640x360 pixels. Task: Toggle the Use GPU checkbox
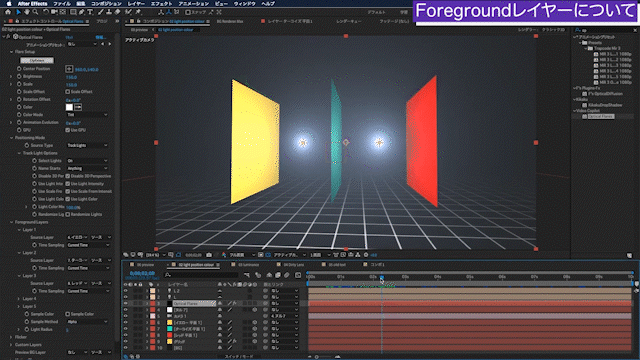click(x=68, y=130)
